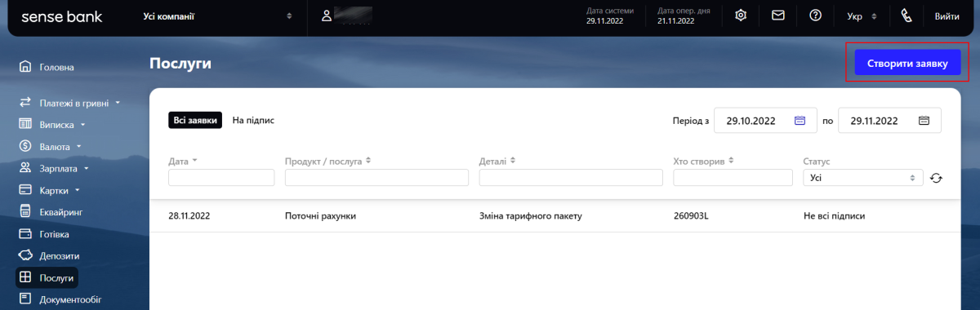
Task: Click status Не всі підписи
Action: pos(834,216)
